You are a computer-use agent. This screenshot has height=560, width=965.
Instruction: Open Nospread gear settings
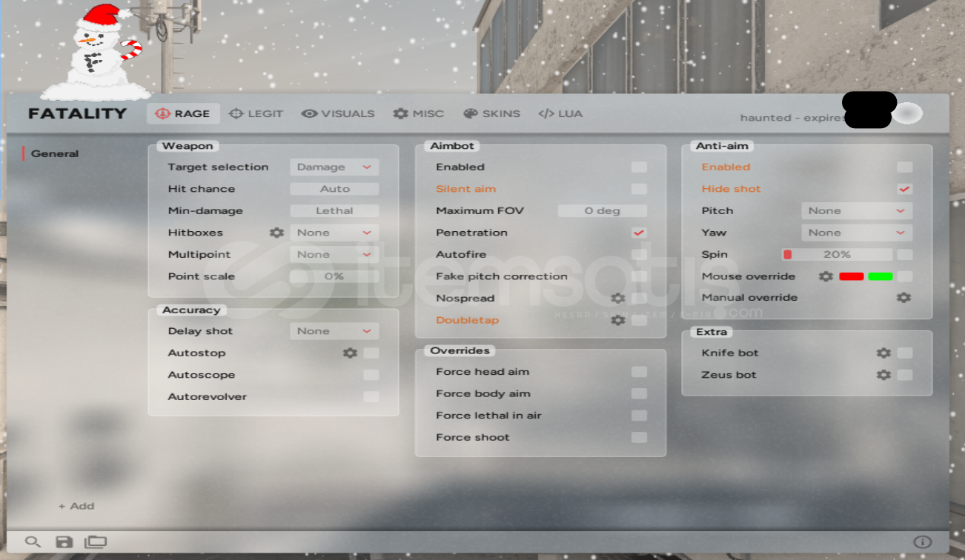tap(618, 299)
